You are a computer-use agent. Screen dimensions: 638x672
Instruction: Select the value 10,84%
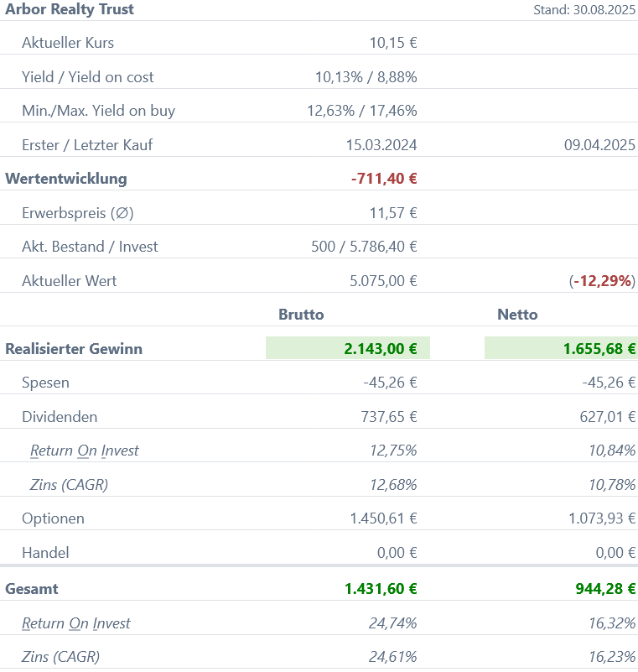[612, 451]
